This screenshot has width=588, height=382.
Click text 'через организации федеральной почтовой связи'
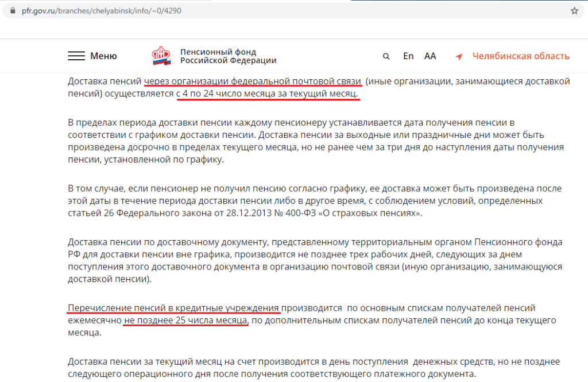[253, 81]
